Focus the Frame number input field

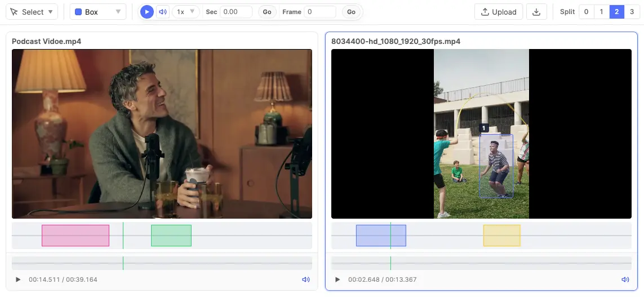320,12
